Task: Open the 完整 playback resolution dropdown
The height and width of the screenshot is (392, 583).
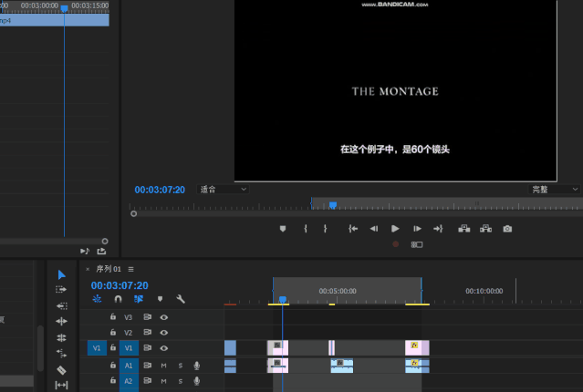Action: 554,190
